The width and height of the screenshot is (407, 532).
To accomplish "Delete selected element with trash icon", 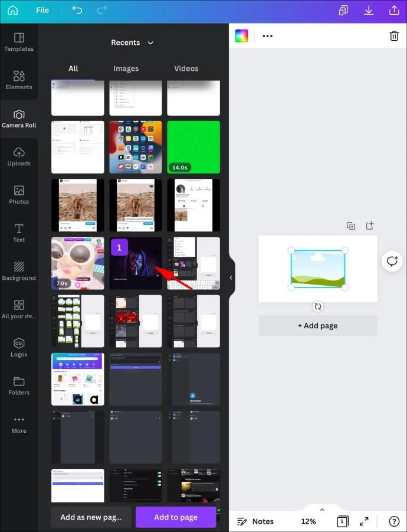I will (x=394, y=35).
